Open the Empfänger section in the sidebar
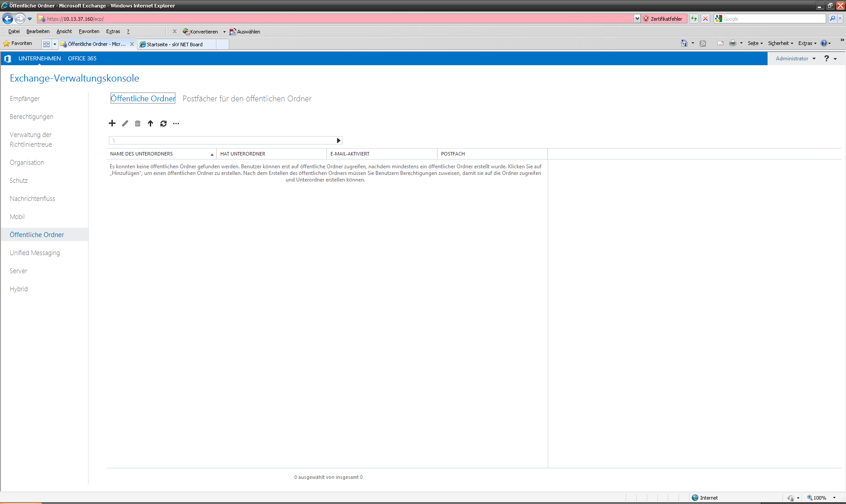 tap(25, 99)
